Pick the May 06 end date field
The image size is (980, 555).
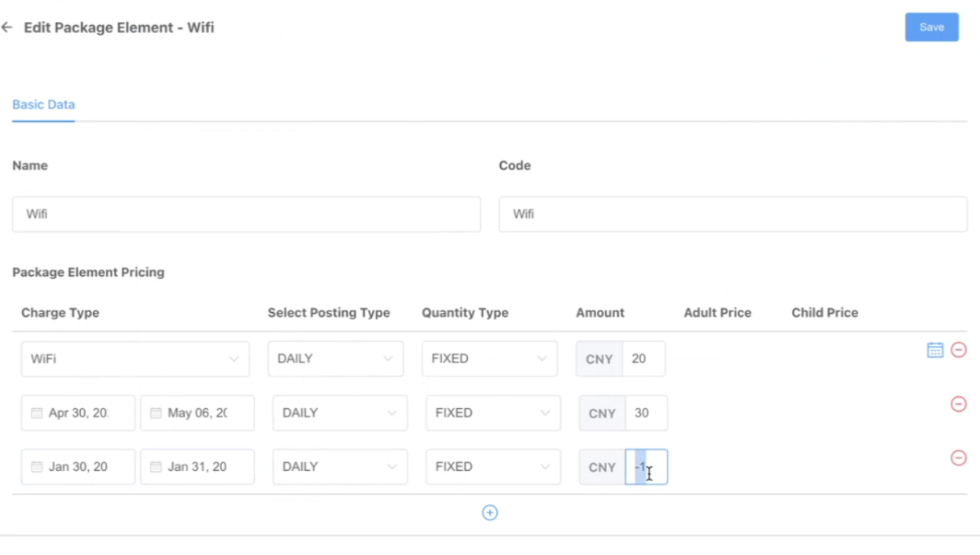[x=197, y=413]
